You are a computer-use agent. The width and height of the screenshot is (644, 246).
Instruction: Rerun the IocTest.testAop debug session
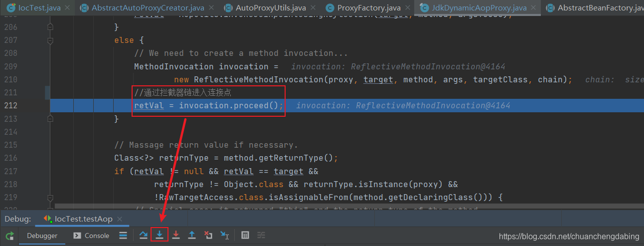(10, 236)
